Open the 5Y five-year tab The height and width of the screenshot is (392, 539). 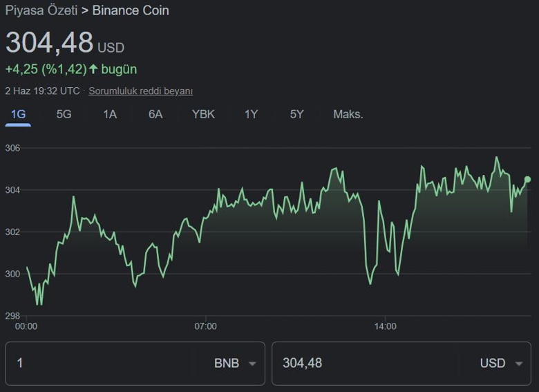pyautogui.click(x=296, y=114)
